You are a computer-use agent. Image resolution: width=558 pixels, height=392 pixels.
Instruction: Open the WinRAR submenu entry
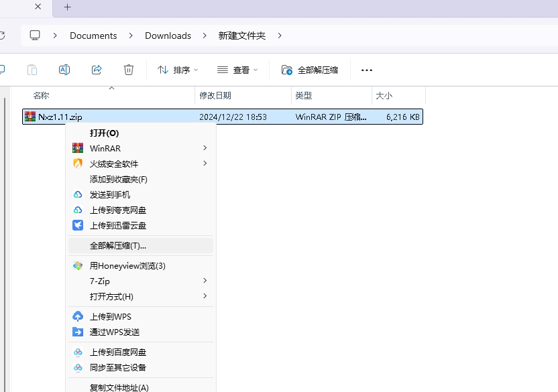141,148
